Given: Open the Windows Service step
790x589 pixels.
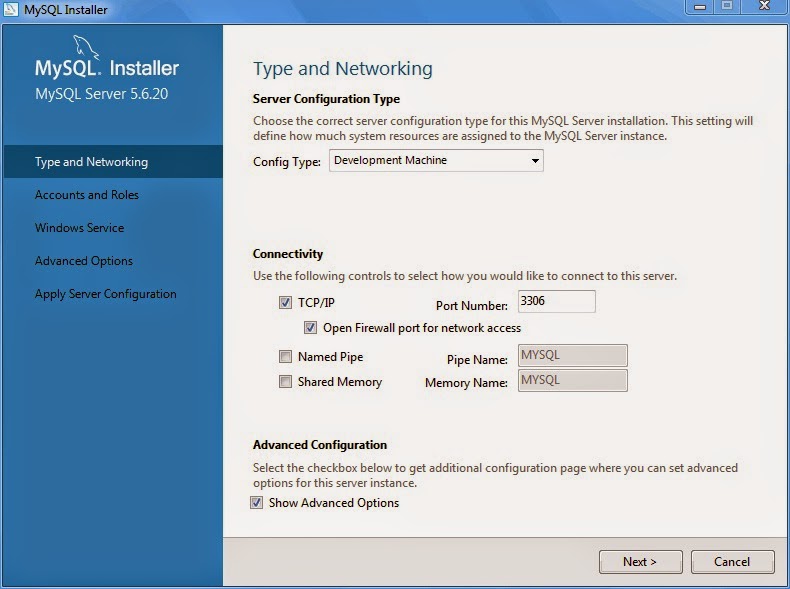Looking at the screenshot, I should point(80,228).
